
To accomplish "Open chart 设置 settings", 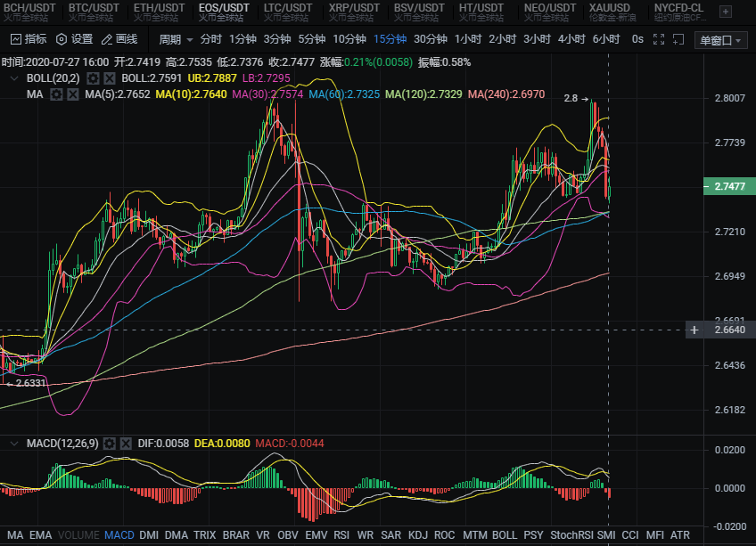I will coord(74,39).
